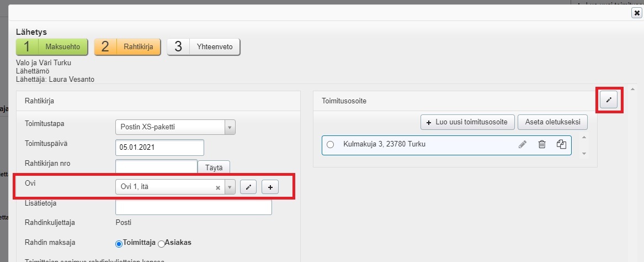Copy the Kulmakuja 3 address with duplicate icon
This screenshot has height=262, width=644.
pyautogui.click(x=561, y=144)
